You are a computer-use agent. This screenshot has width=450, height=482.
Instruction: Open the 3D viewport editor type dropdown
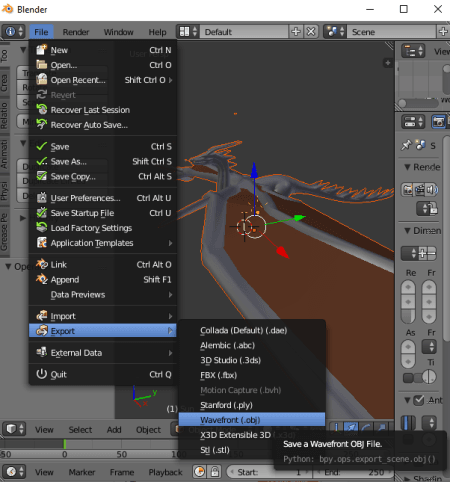tap(14, 429)
